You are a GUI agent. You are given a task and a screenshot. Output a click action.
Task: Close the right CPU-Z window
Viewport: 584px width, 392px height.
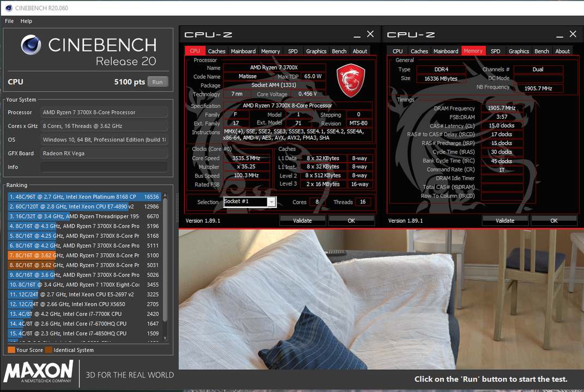(573, 34)
